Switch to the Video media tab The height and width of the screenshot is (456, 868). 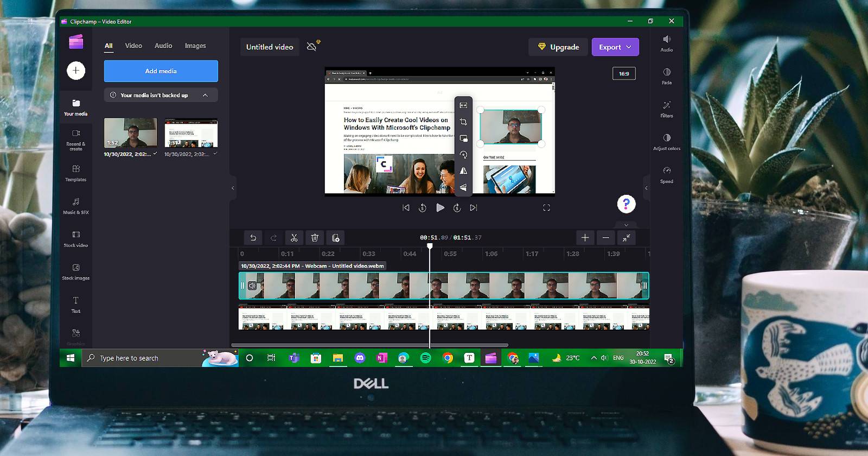tap(133, 46)
